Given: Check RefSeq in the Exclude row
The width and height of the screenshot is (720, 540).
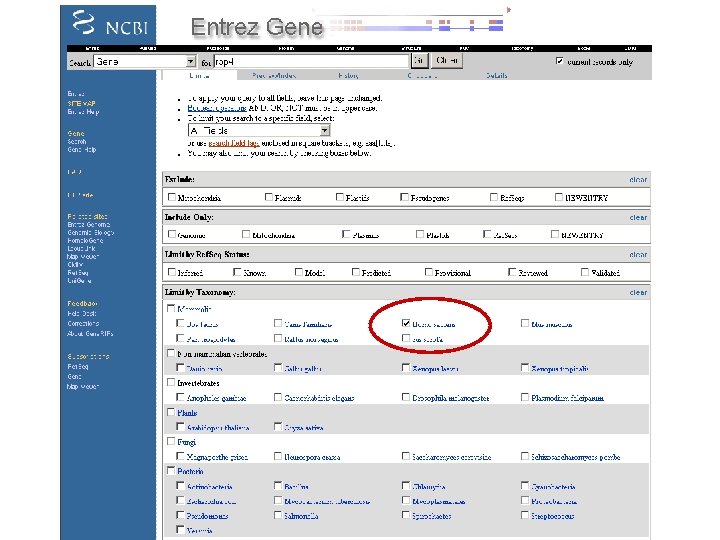Looking at the screenshot, I should tap(494, 197).
